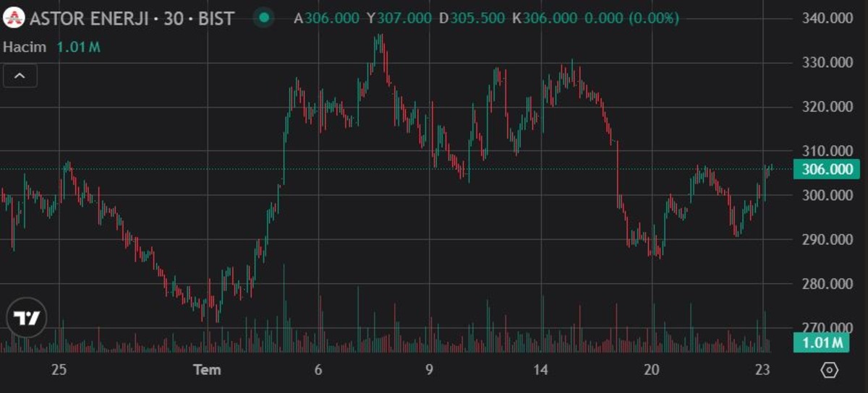Open the TradingView logo at bottom left
Screen dimensions: 868x393
(x=27, y=318)
